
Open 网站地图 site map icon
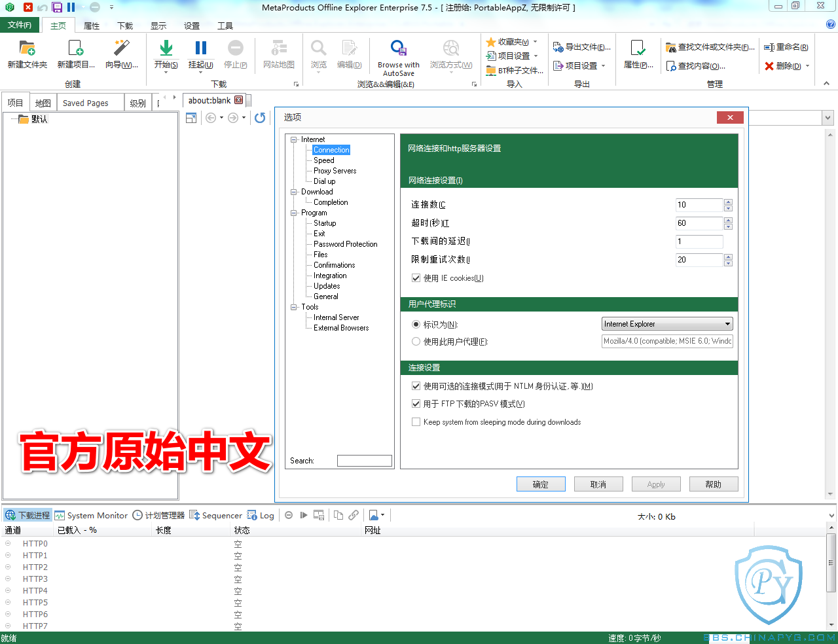(279, 48)
